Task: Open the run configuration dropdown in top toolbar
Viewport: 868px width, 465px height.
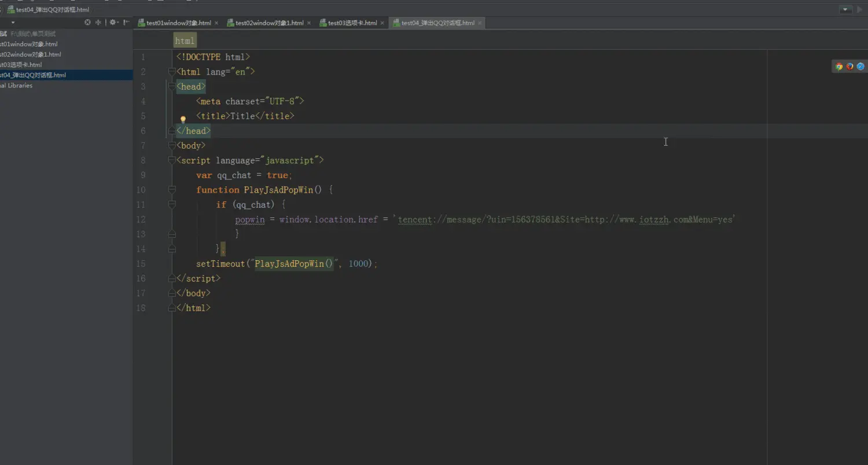Action: tap(846, 10)
